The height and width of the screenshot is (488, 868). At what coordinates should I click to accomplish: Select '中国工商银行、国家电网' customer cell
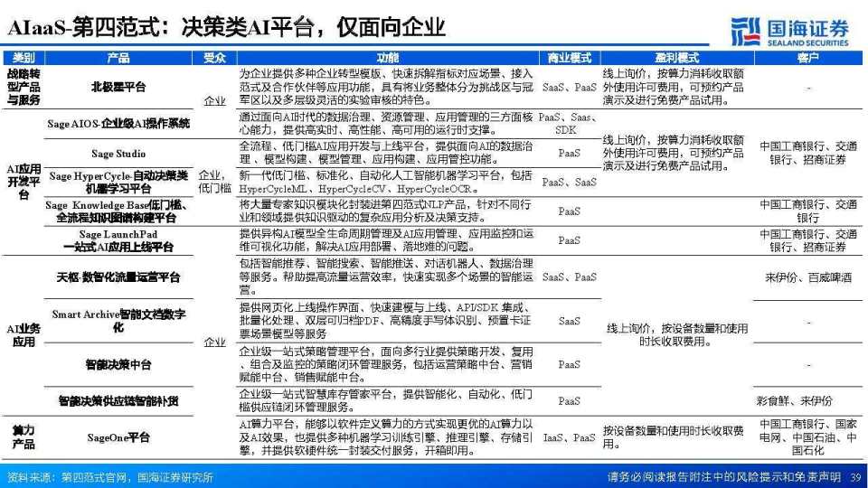click(x=807, y=437)
